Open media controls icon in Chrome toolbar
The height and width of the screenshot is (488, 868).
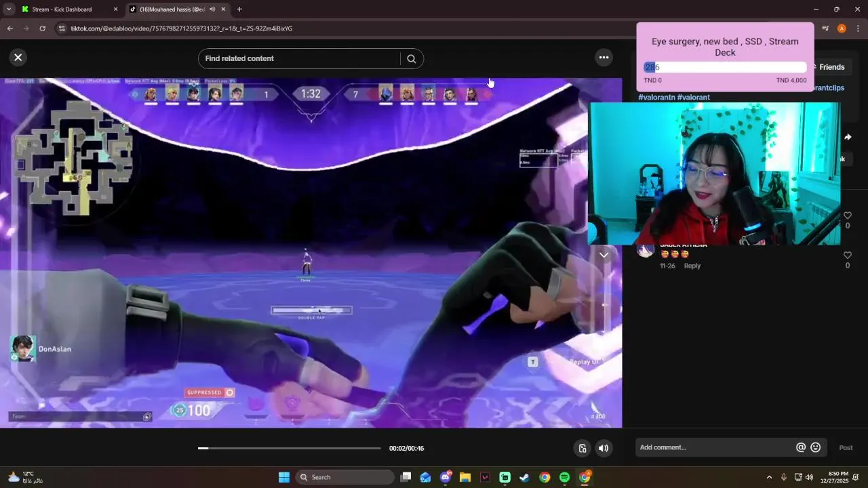(825, 28)
